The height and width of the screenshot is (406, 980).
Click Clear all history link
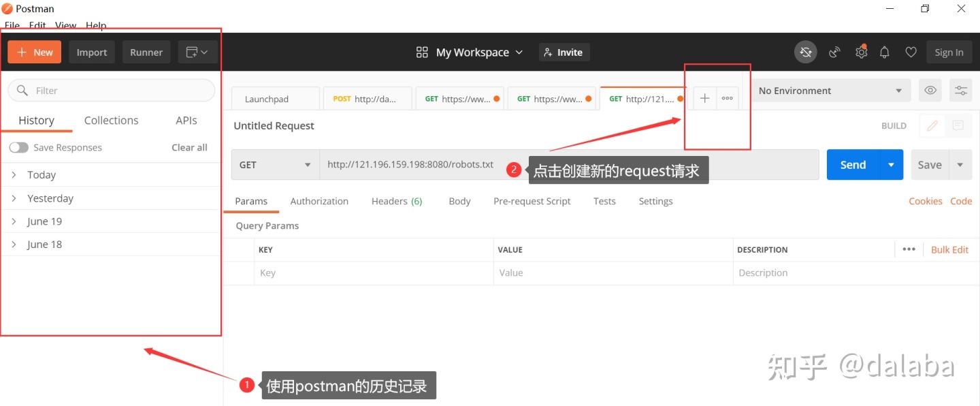coord(189,148)
